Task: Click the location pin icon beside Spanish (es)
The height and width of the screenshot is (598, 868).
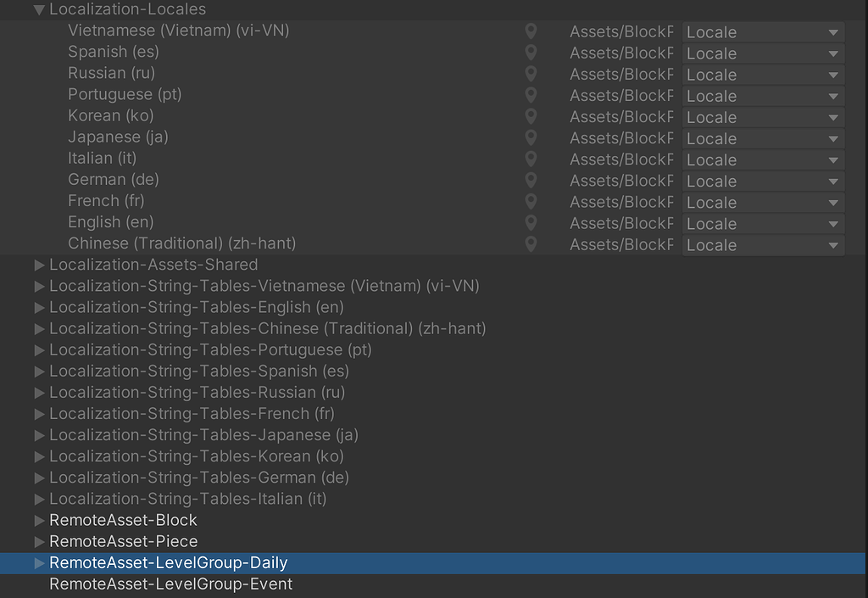Action: point(531,53)
